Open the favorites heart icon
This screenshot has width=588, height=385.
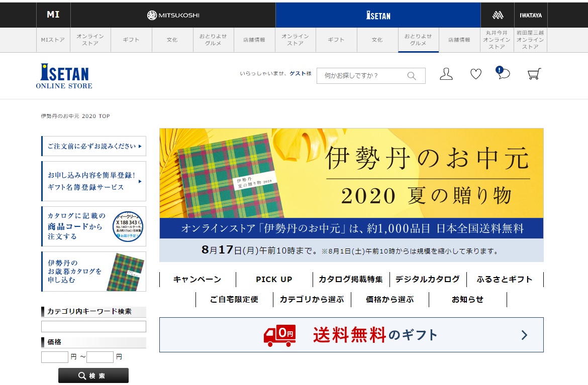coord(475,74)
